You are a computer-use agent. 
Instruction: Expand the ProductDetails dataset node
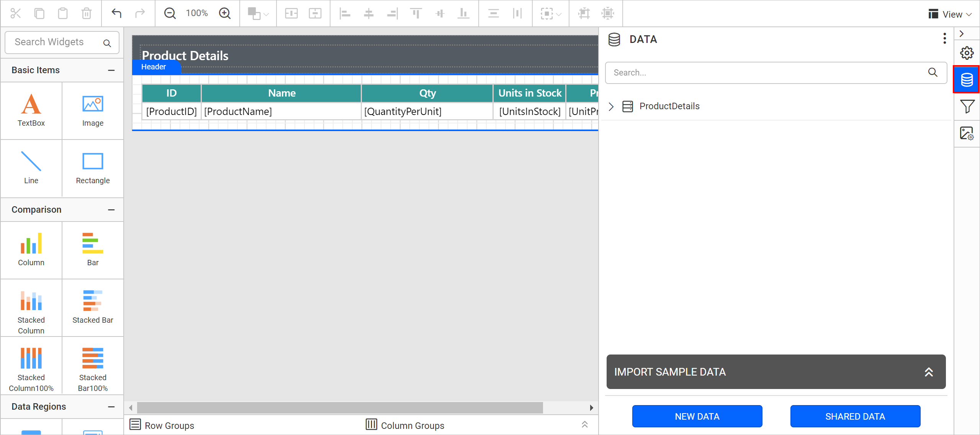[611, 106]
